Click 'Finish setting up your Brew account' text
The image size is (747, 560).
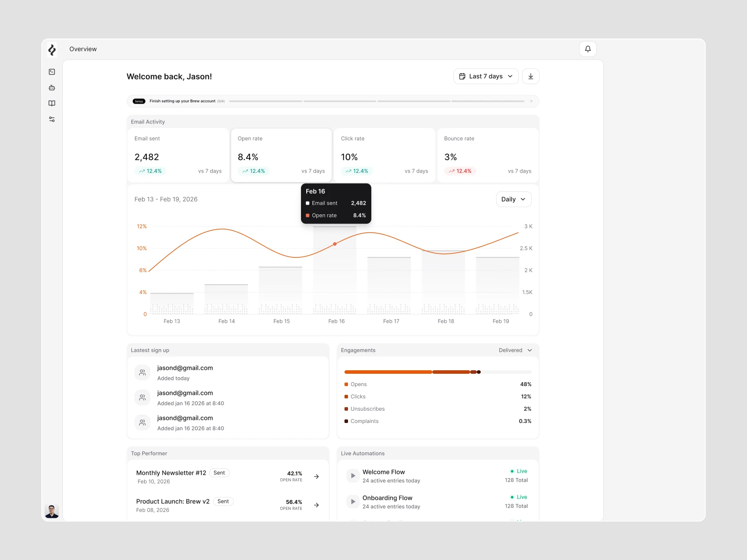[182, 101]
